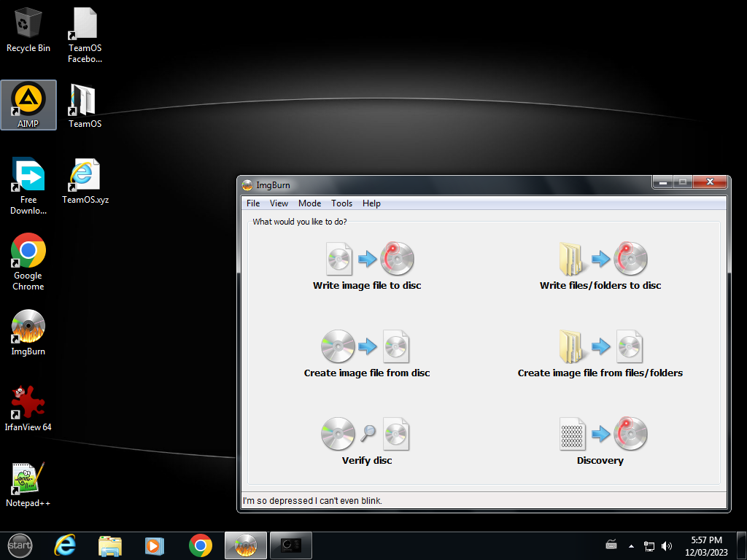Screen dimensions: 747x560
Task: Open the on-screen keyboard tray icon
Action: coord(611,545)
